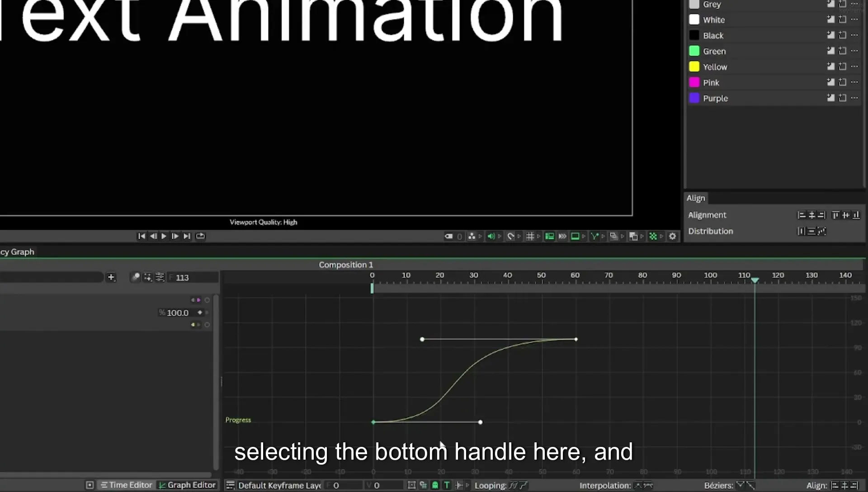
Task: Toggle the viewport grid icon
Action: click(x=530, y=236)
